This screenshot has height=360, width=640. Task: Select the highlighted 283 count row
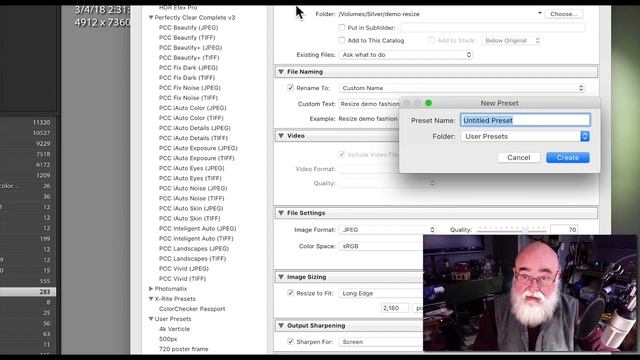tap(28, 291)
